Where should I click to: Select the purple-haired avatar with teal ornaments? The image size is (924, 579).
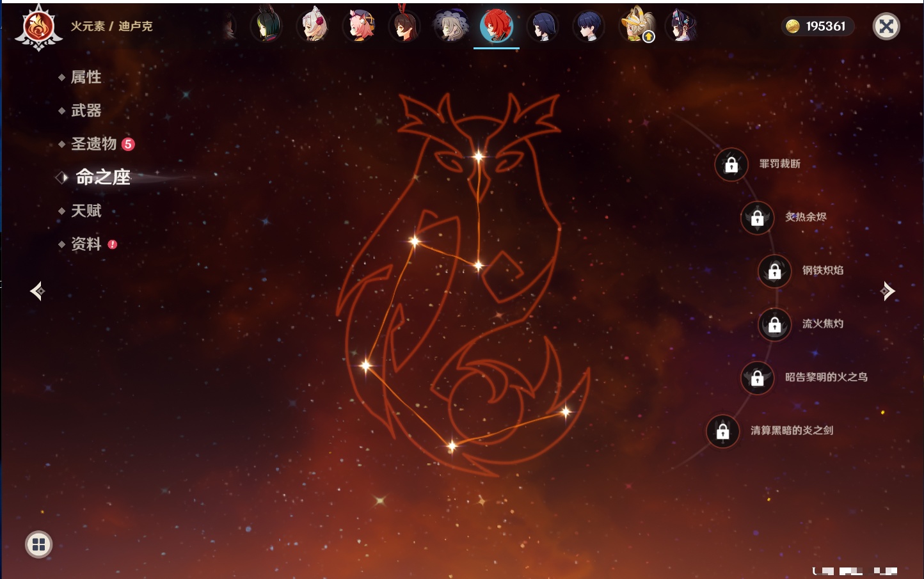[681, 26]
